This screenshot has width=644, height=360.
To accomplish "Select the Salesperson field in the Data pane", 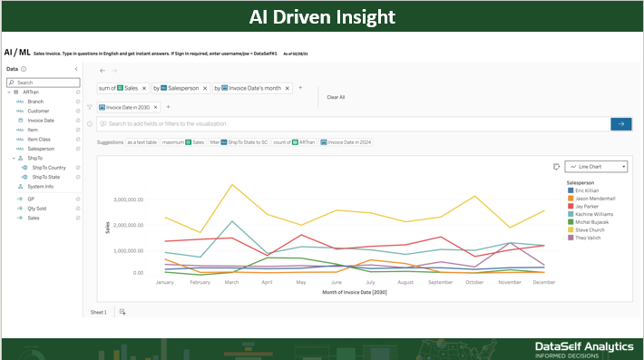I will pos(41,149).
